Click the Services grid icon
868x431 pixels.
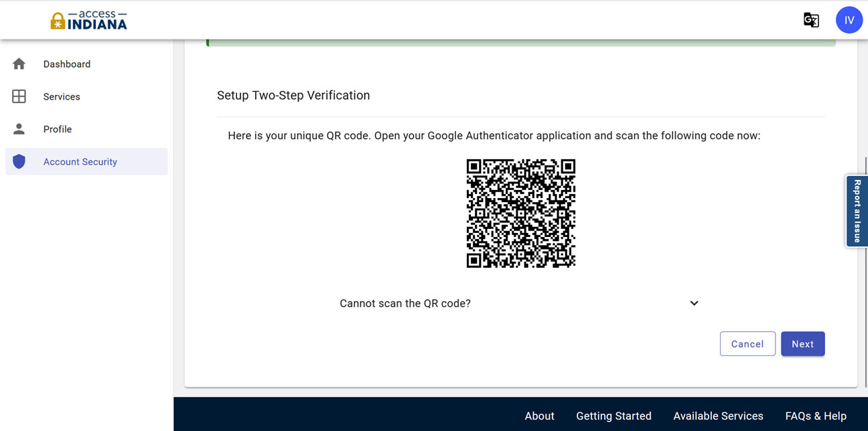click(19, 96)
